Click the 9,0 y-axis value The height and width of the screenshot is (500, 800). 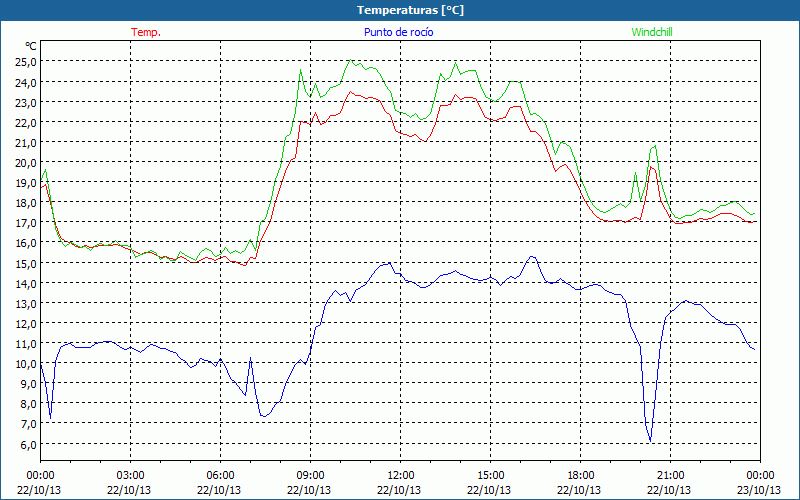point(28,384)
